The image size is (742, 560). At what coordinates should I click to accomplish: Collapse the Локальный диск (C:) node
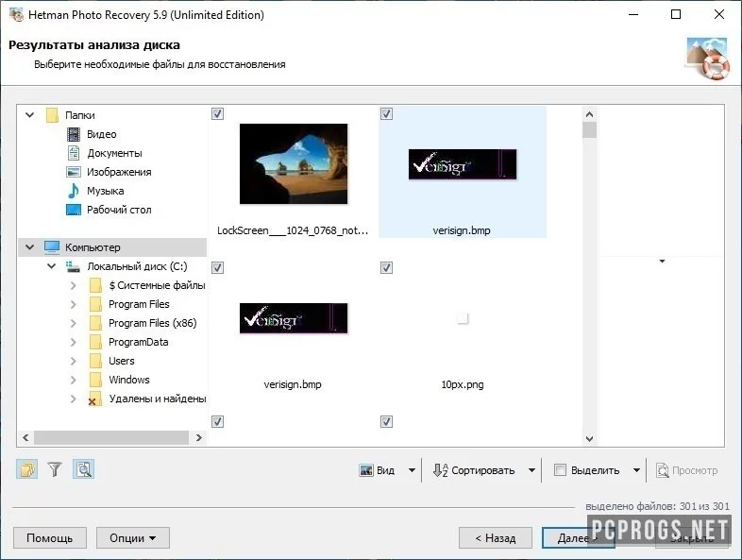[51, 266]
